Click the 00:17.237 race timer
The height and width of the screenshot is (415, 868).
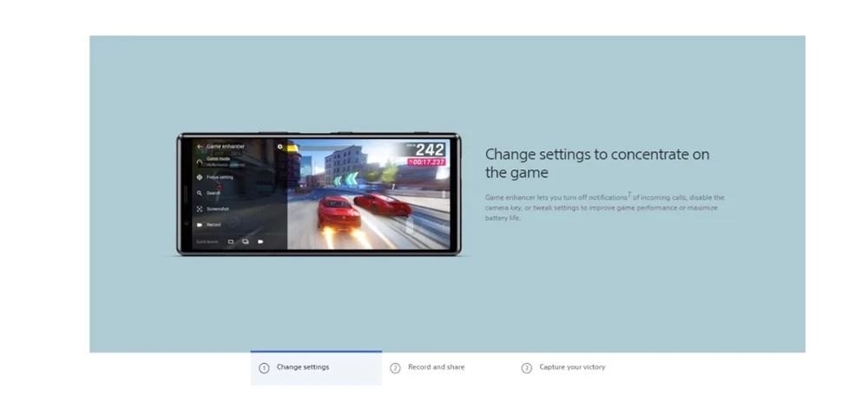tap(425, 162)
